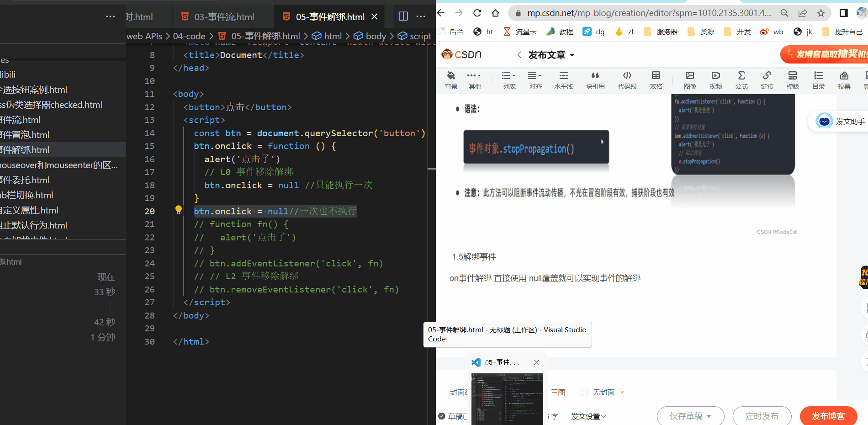Viewport: 868px width, 425px height.
Task: Click the split editor icon in VS Code
Action: pos(403,16)
